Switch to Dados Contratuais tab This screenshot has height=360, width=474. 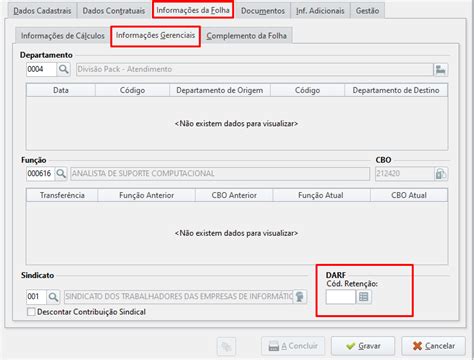coord(114,11)
